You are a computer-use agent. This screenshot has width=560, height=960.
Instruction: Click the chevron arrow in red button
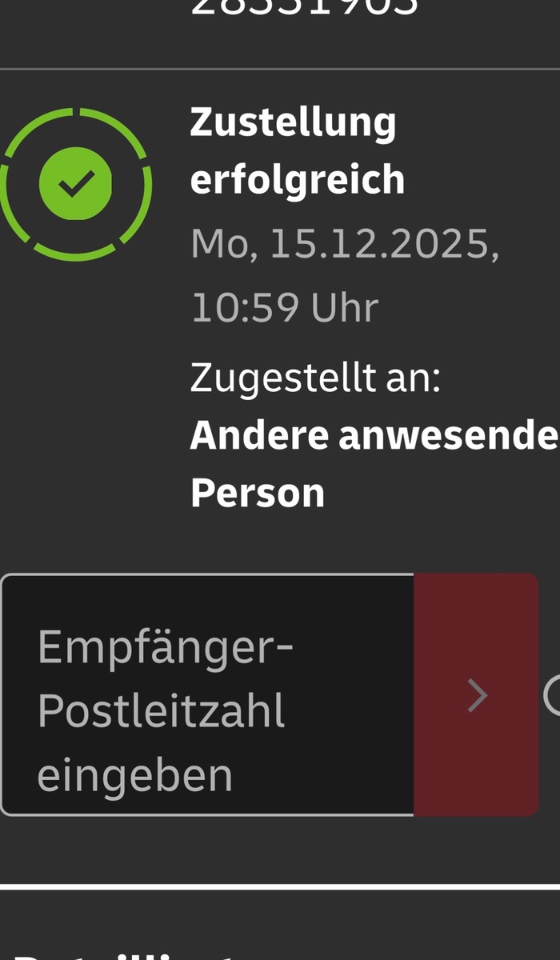coord(478,695)
